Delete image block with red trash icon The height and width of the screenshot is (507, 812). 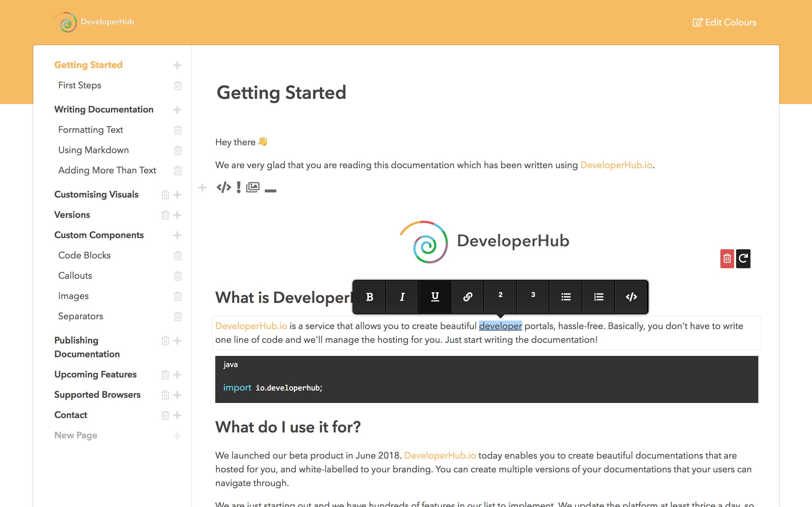click(x=727, y=258)
